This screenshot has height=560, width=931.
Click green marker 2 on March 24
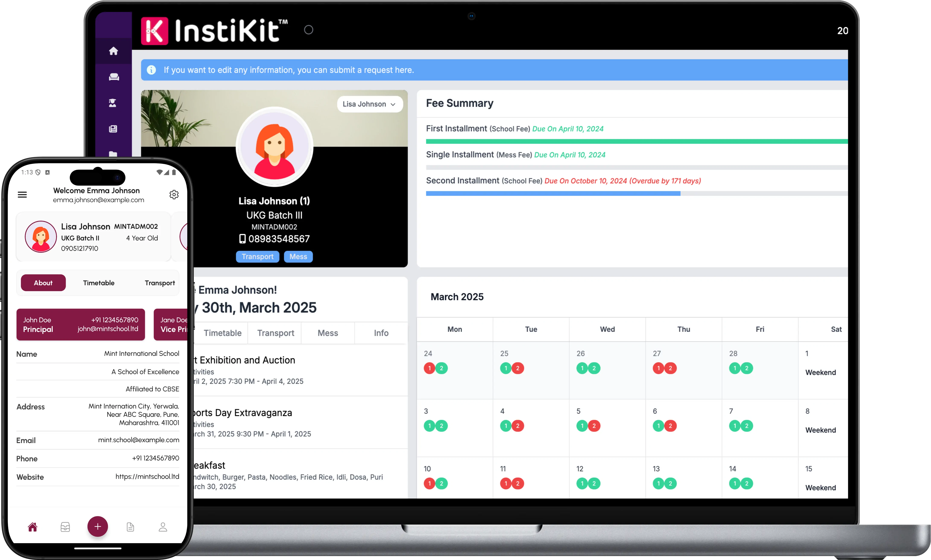pos(441,368)
